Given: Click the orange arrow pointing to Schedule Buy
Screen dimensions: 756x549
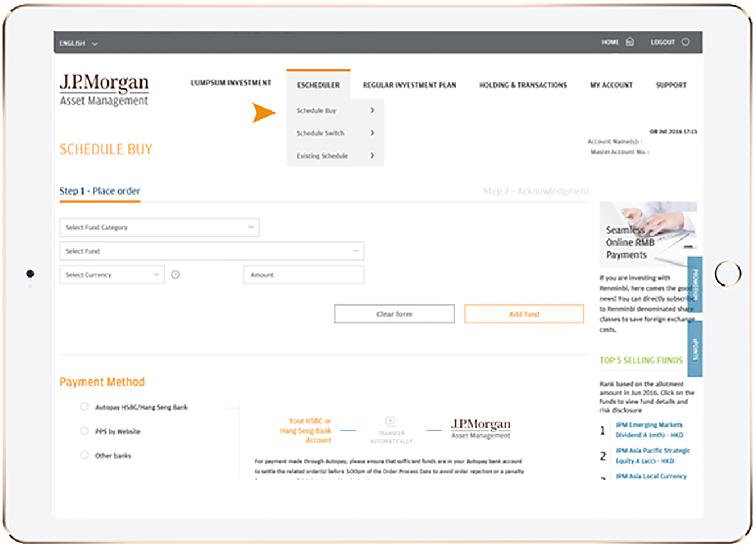Looking at the screenshot, I should (x=263, y=113).
